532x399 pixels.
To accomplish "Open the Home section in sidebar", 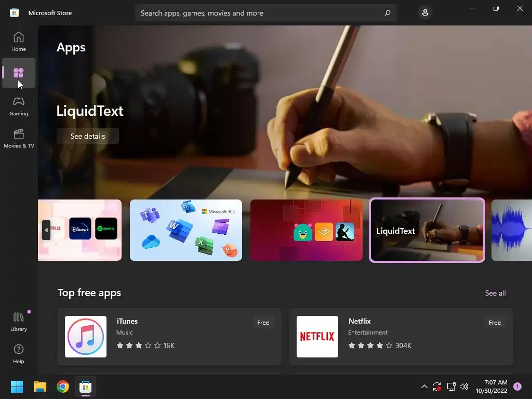I will (19, 42).
